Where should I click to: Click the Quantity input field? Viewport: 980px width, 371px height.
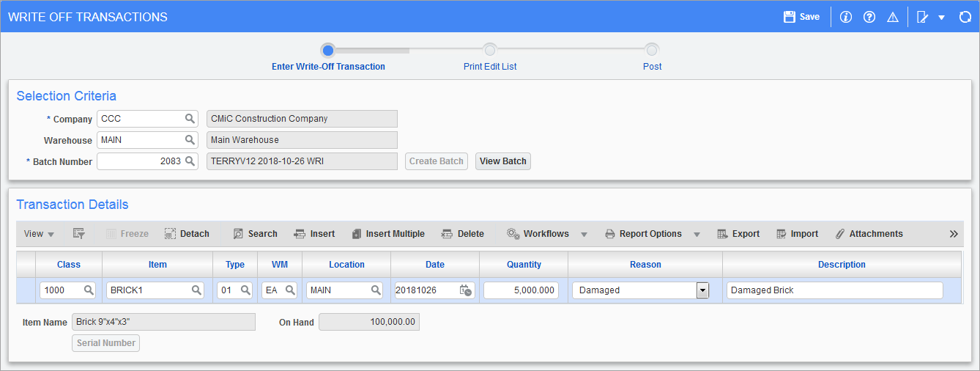point(521,290)
